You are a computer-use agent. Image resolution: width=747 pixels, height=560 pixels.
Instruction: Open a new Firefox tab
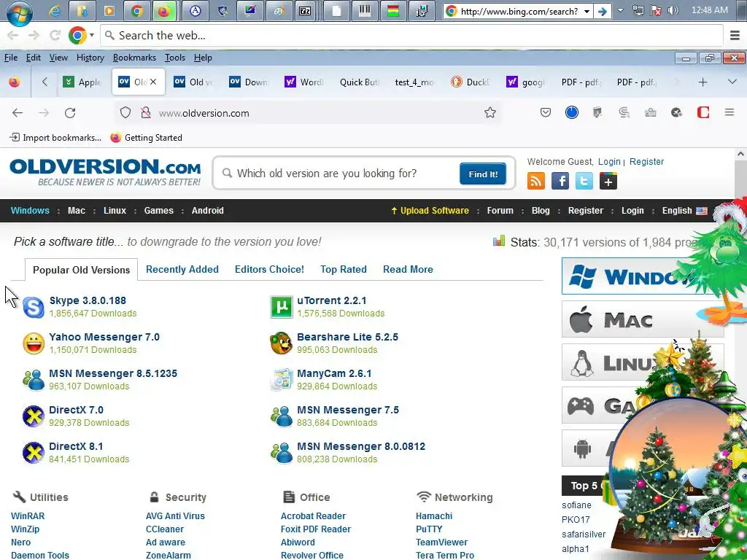(703, 82)
